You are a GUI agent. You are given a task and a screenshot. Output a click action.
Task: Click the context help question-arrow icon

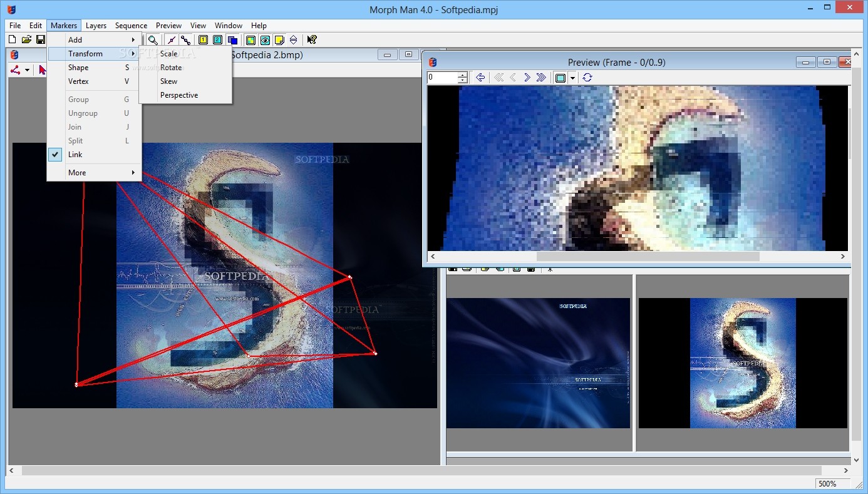tap(312, 40)
